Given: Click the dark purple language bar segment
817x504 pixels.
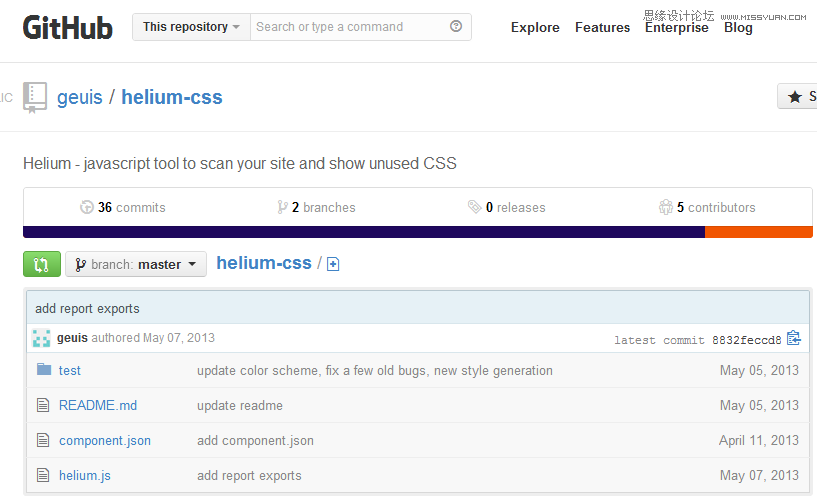Looking at the screenshot, I should [364, 232].
